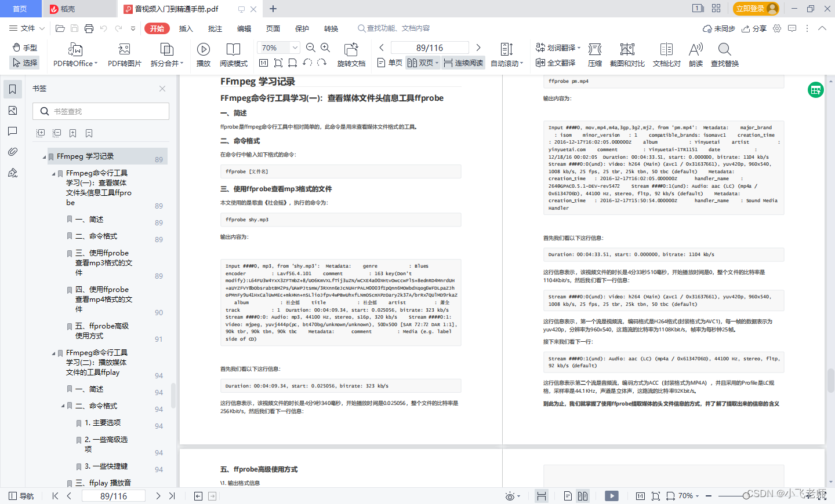
Task: Click bookmark panel scrollbar
Action: [x=173, y=396]
